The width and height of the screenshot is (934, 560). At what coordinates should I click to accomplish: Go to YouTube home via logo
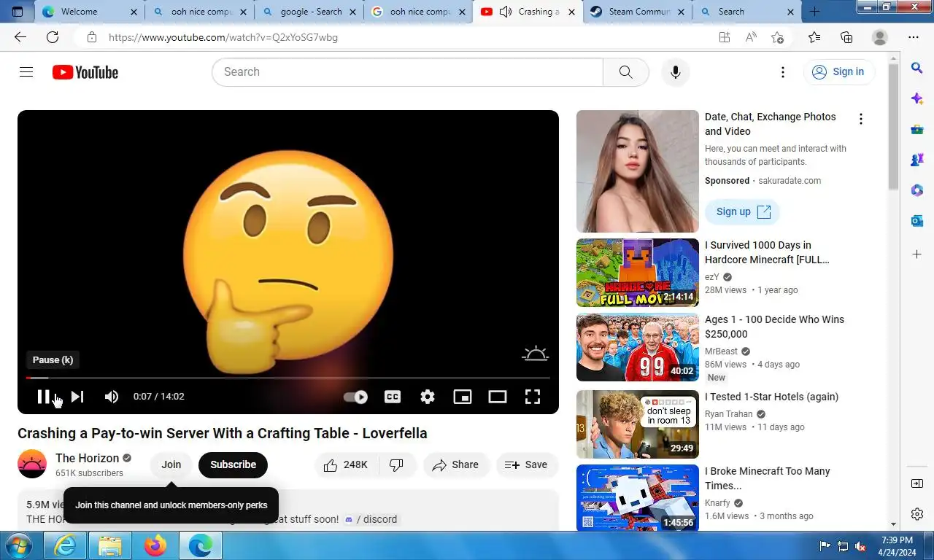pos(85,72)
